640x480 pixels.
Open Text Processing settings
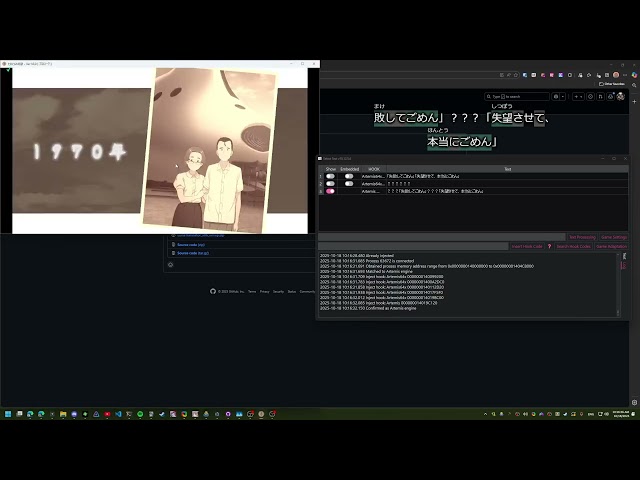click(582, 237)
